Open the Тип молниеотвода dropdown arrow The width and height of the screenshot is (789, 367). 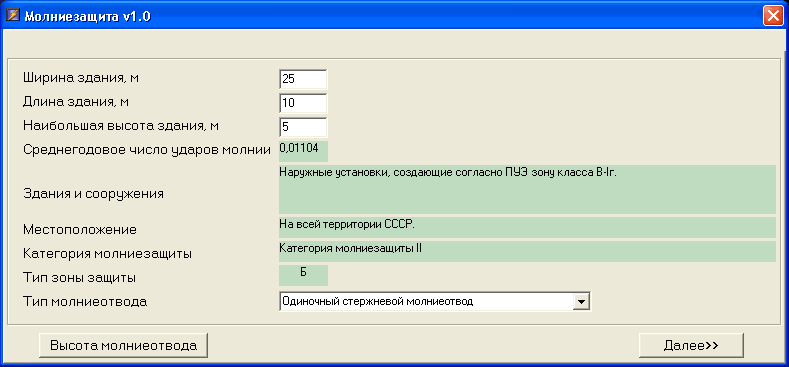point(581,302)
